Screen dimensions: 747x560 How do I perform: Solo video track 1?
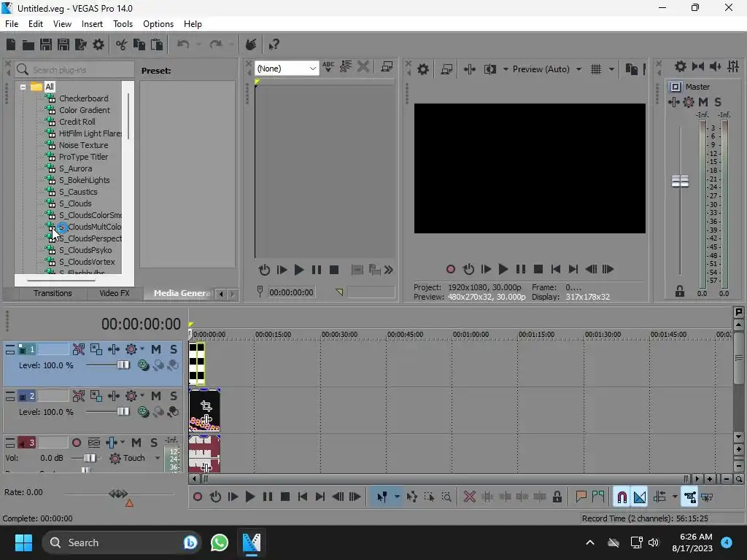(x=174, y=349)
